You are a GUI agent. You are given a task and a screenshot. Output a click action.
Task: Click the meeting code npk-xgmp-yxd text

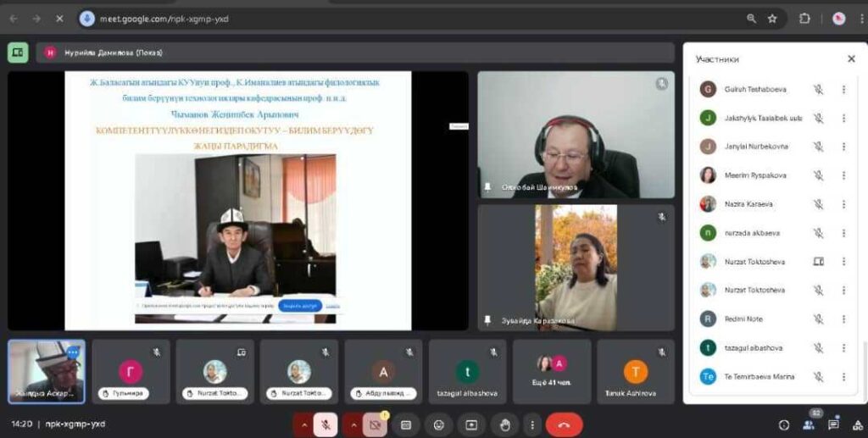point(75,424)
